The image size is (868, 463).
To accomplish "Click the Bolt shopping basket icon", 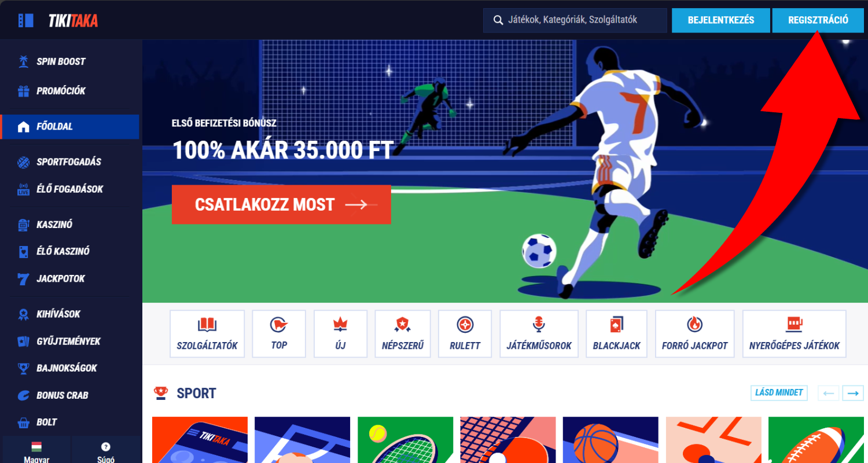I will click(x=23, y=422).
